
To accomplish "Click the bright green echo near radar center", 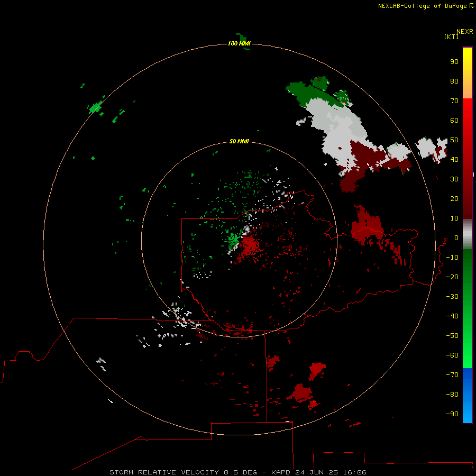I will (x=233, y=240).
